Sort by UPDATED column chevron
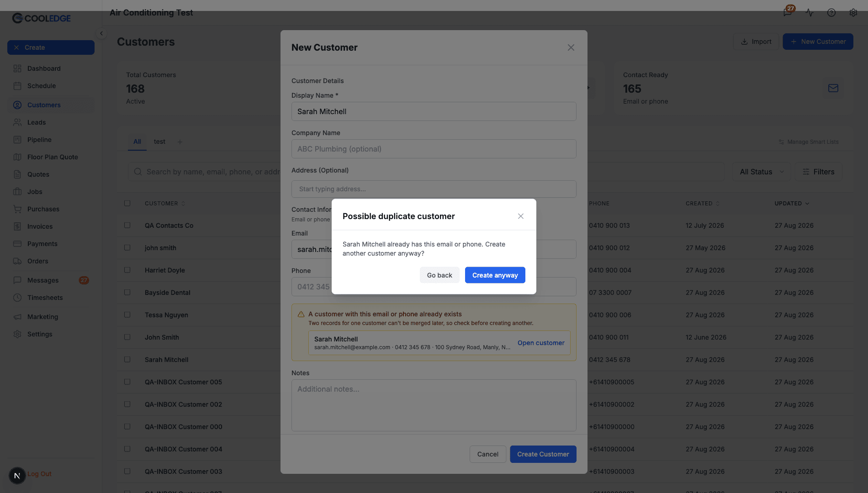This screenshot has height=493, width=868. [x=807, y=204]
